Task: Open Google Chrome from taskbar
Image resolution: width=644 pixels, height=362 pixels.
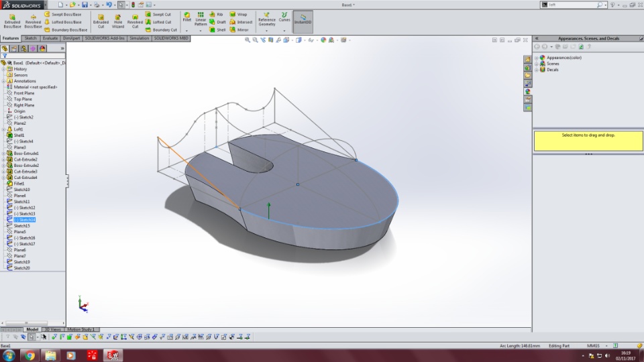Action: coord(30,355)
